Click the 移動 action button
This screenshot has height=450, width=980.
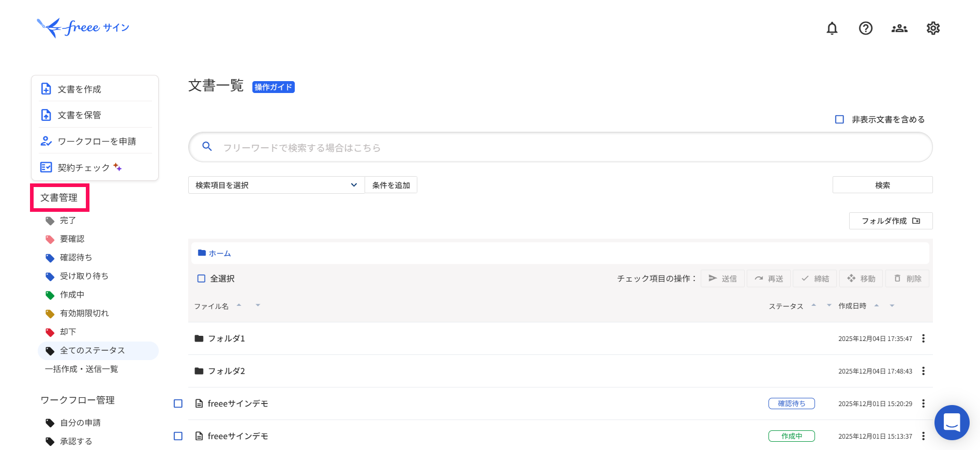861,278
